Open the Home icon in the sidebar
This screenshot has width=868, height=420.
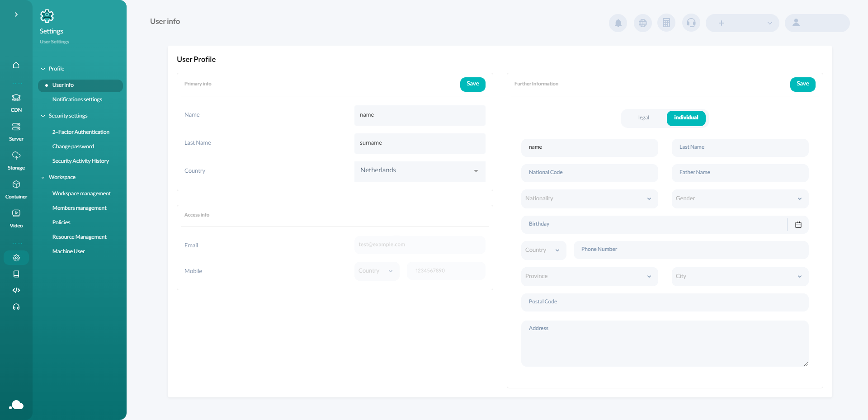(x=16, y=65)
